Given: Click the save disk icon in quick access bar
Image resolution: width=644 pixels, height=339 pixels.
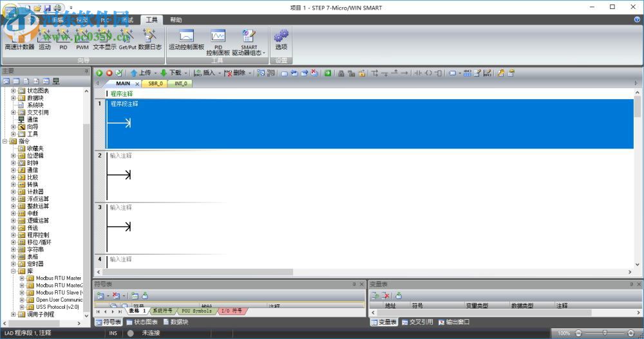Looking at the screenshot, I should pos(47,8).
